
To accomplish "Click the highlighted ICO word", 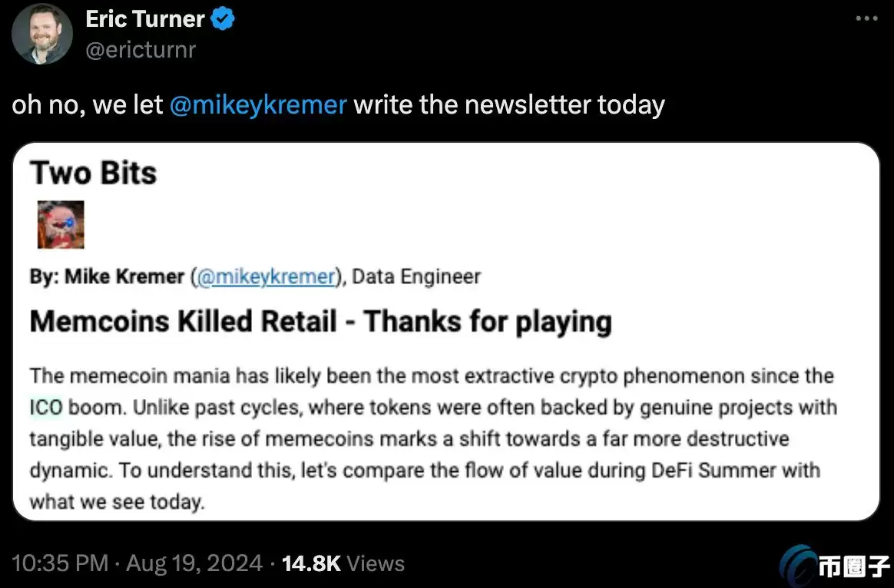I will pos(45,408).
